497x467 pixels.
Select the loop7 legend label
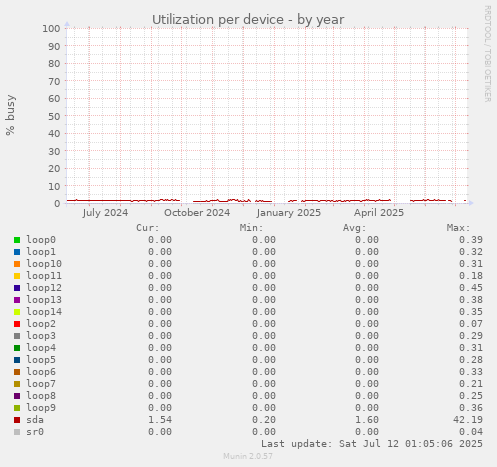[x=41, y=384]
